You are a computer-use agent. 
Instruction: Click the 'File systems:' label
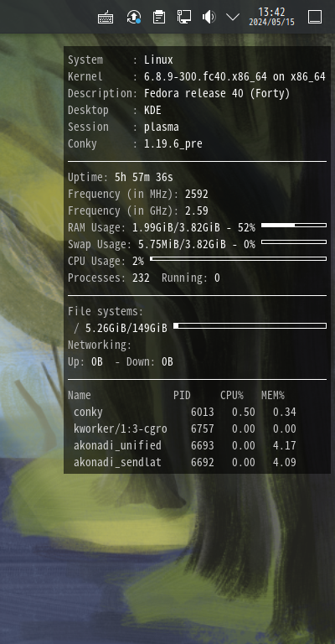(x=106, y=312)
